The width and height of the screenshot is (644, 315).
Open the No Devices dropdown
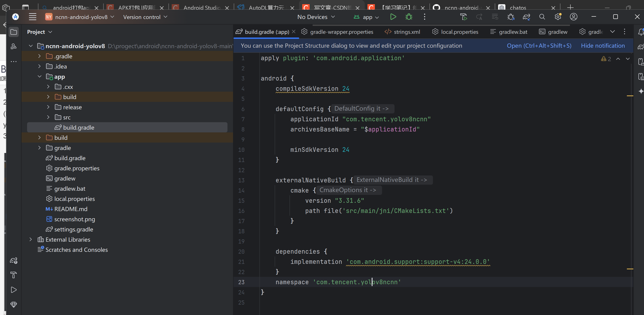316,17
